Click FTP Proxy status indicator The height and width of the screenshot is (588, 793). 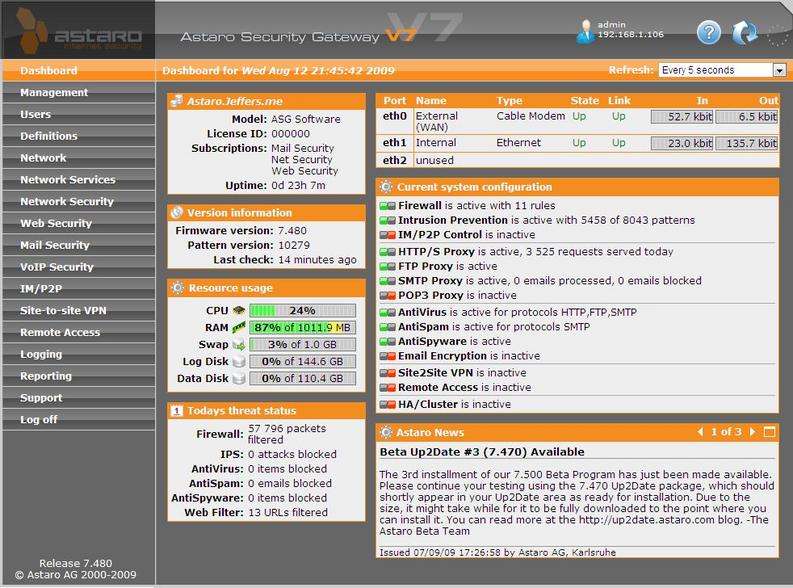(x=387, y=266)
